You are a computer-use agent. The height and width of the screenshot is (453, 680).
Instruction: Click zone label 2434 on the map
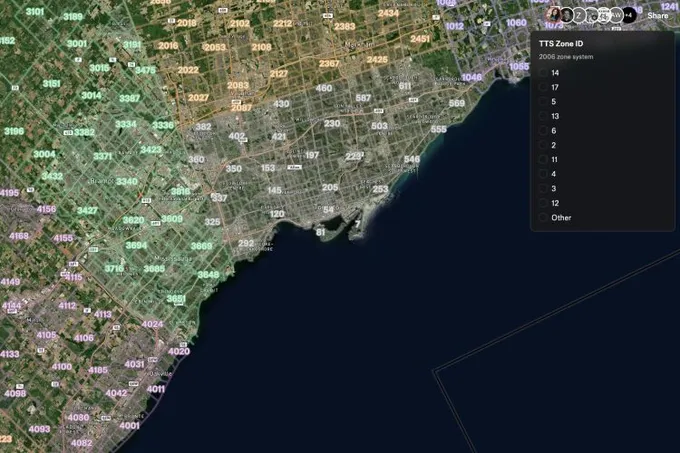(388, 13)
